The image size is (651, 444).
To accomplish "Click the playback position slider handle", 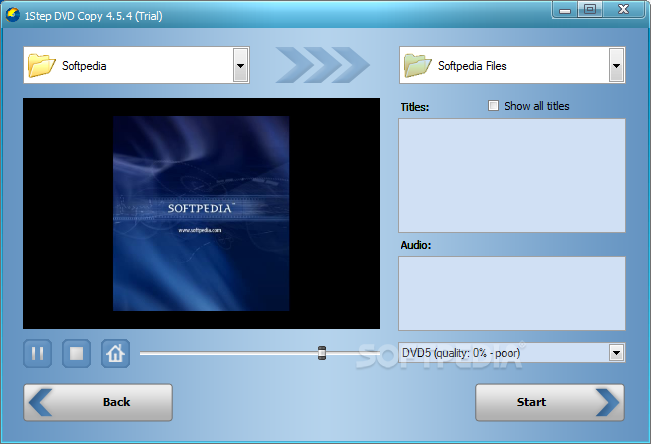I will [322, 353].
